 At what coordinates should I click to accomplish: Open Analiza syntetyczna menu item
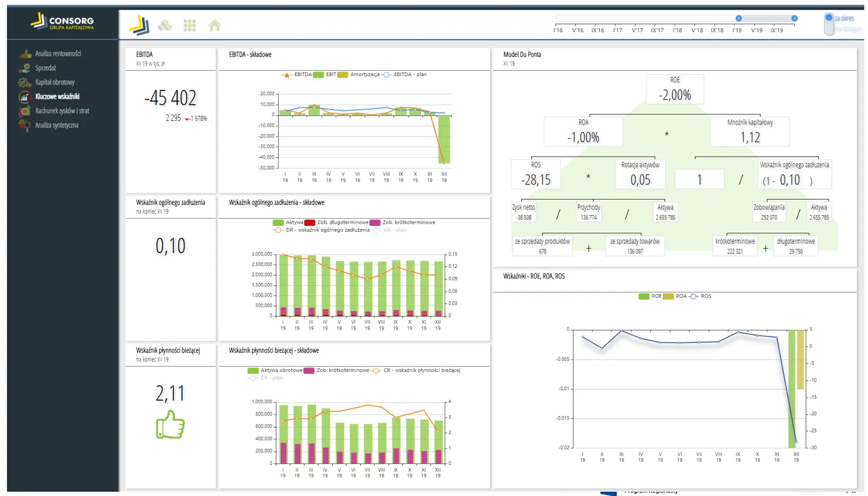coord(57,125)
